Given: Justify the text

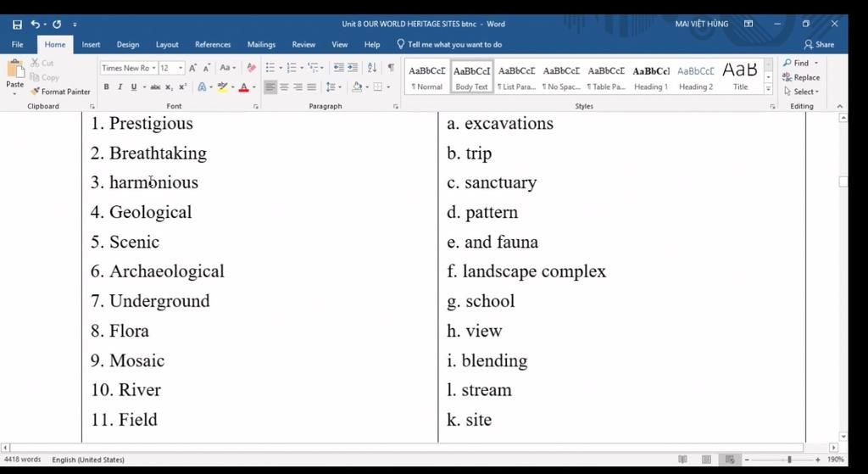Looking at the screenshot, I should click(312, 87).
